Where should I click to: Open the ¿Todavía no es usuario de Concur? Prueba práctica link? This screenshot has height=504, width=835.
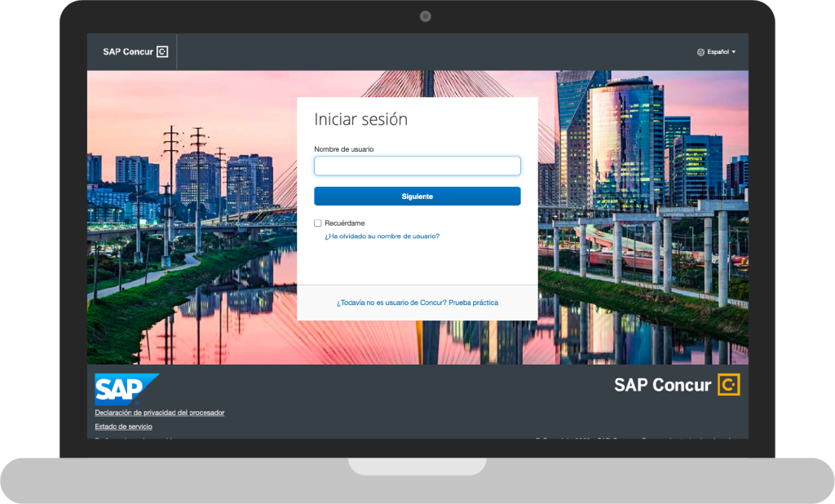click(x=417, y=303)
